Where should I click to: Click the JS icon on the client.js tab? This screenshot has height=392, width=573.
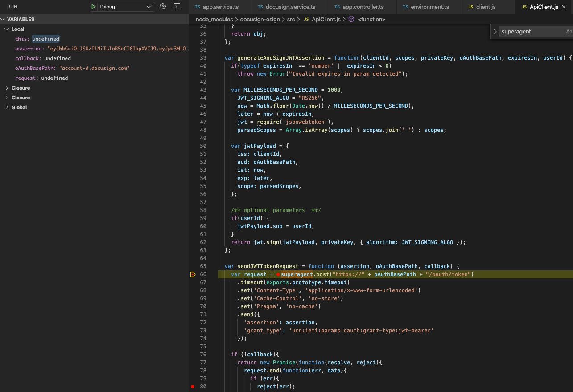(471, 7)
